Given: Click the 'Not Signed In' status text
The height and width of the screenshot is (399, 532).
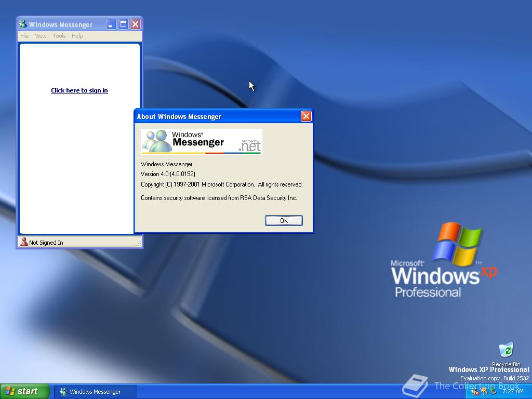Looking at the screenshot, I should [x=46, y=243].
